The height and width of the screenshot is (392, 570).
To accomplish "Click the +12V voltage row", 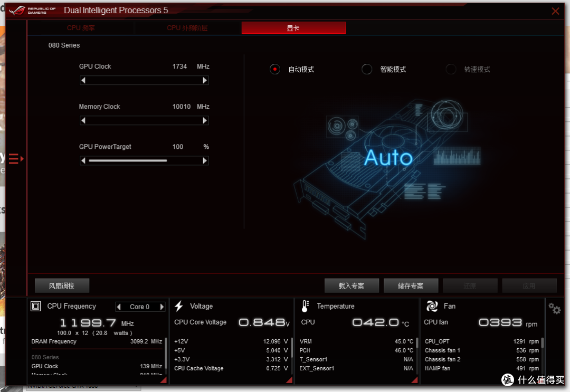I will coord(231,341).
